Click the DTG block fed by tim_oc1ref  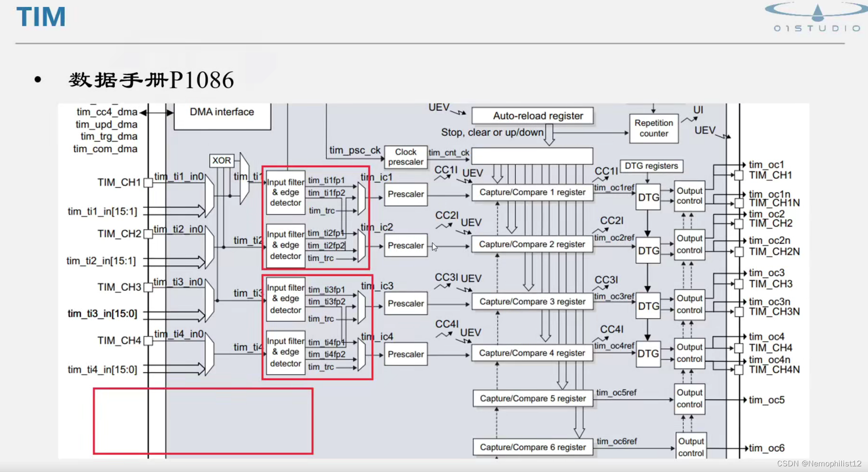point(648,198)
